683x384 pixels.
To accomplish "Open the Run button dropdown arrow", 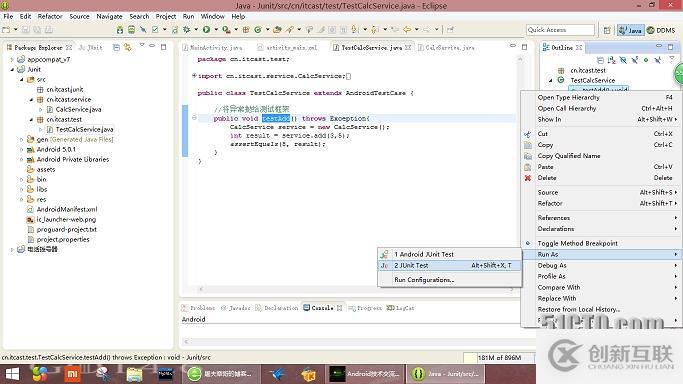I will pos(216,30).
